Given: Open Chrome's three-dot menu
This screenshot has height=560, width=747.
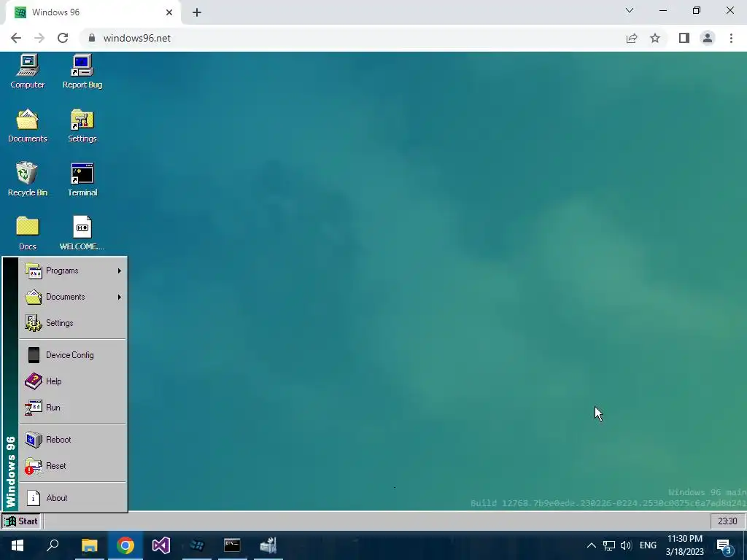Looking at the screenshot, I should (731, 38).
